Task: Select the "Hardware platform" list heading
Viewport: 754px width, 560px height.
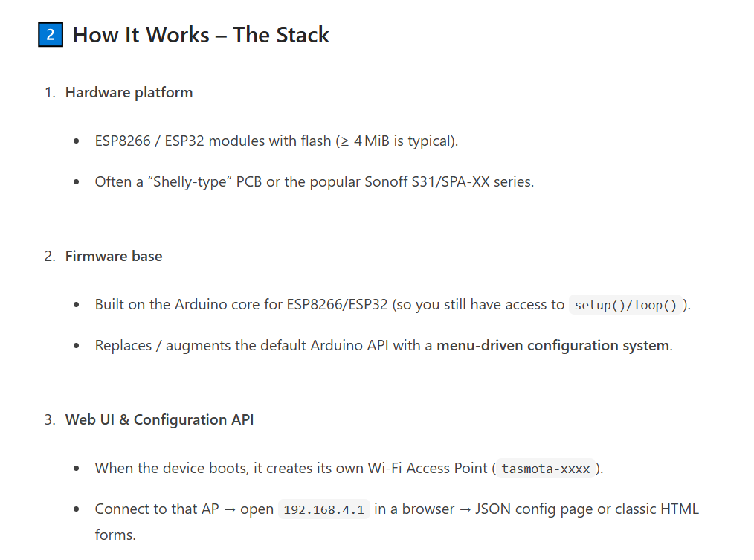Action: [x=129, y=92]
